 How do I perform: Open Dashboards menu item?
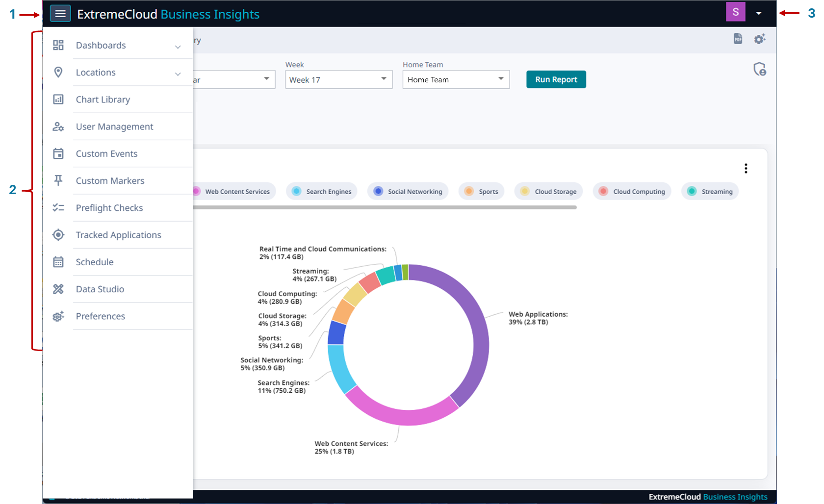(x=118, y=45)
